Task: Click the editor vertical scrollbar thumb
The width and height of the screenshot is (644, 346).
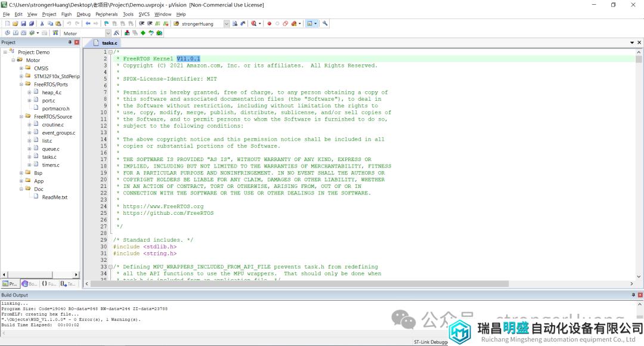Action: 639,59
